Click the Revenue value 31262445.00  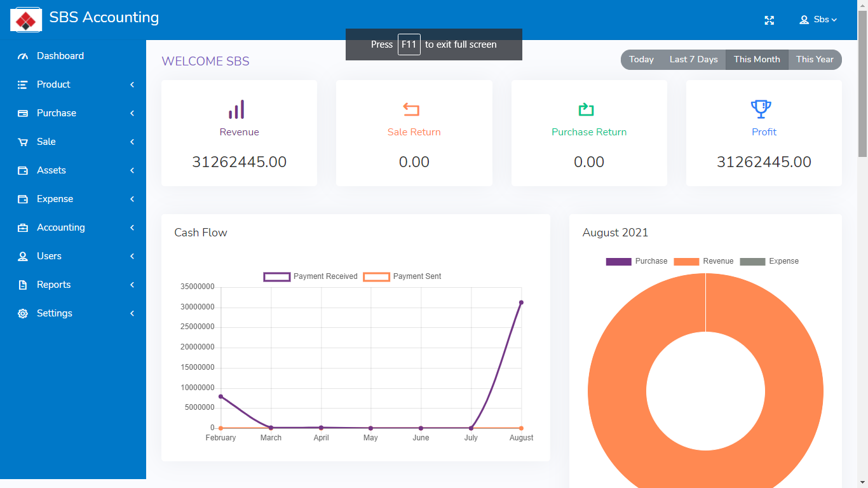click(240, 162)
